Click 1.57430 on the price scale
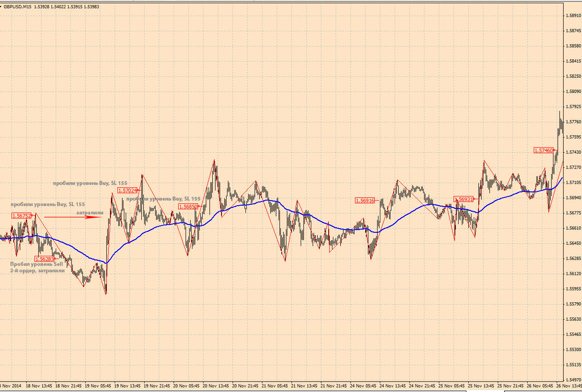Screen dimensions: 582x392 click(572, 152)
